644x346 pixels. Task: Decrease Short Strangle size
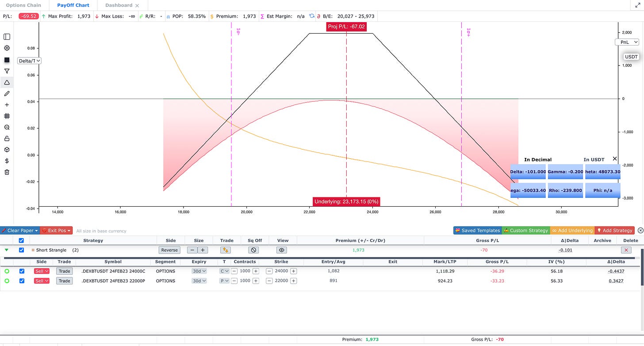coord(192,250)
